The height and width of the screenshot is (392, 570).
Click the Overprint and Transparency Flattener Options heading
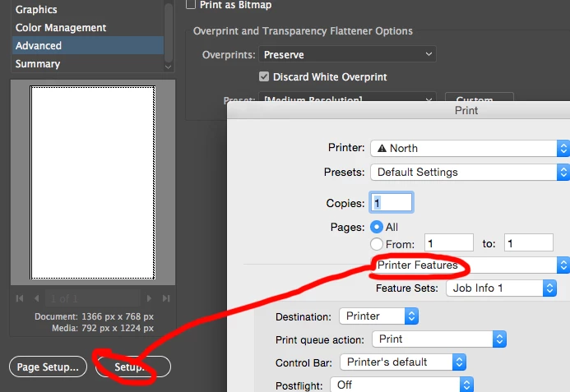303,31
